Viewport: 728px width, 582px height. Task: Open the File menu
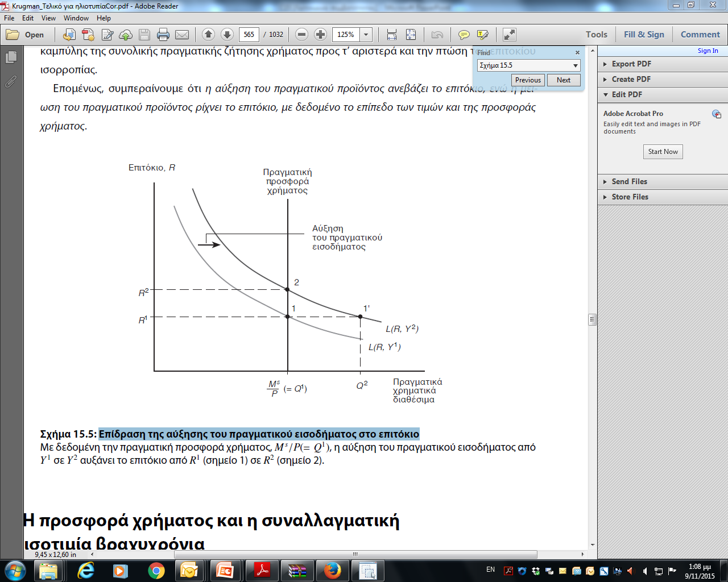pos(9,18)
